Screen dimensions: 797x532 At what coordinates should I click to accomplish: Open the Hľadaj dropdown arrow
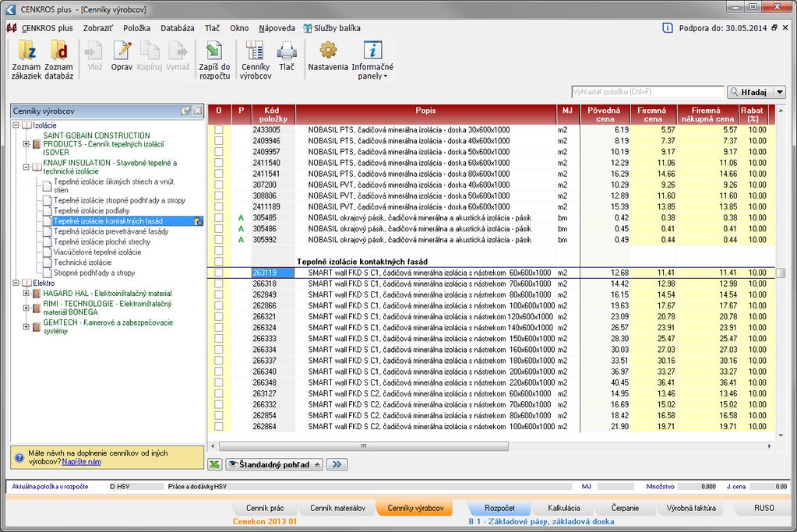tap(780, 92)
